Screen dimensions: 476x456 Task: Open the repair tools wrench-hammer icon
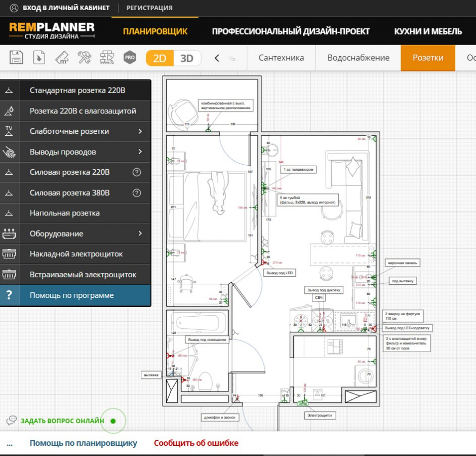point(85,57)
